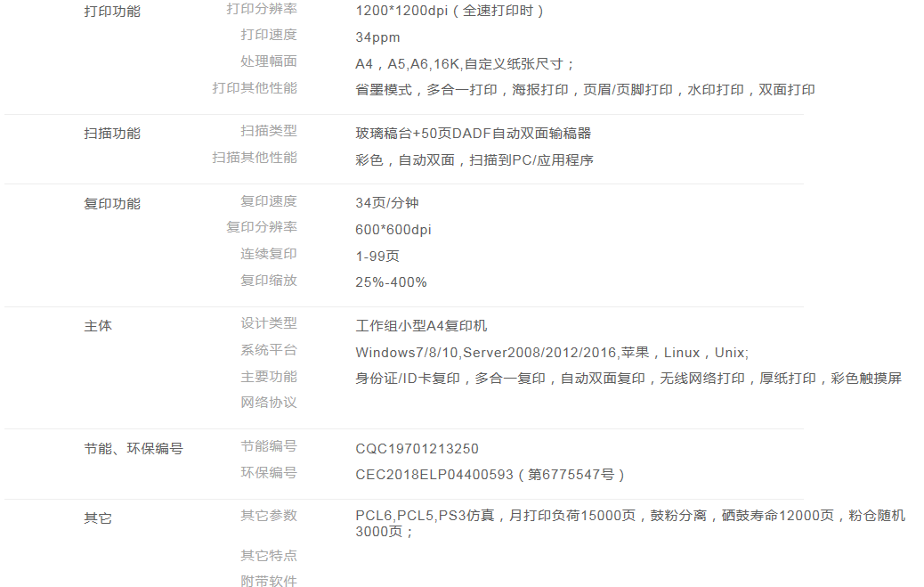Click the 打印其他性能 label

254,88
